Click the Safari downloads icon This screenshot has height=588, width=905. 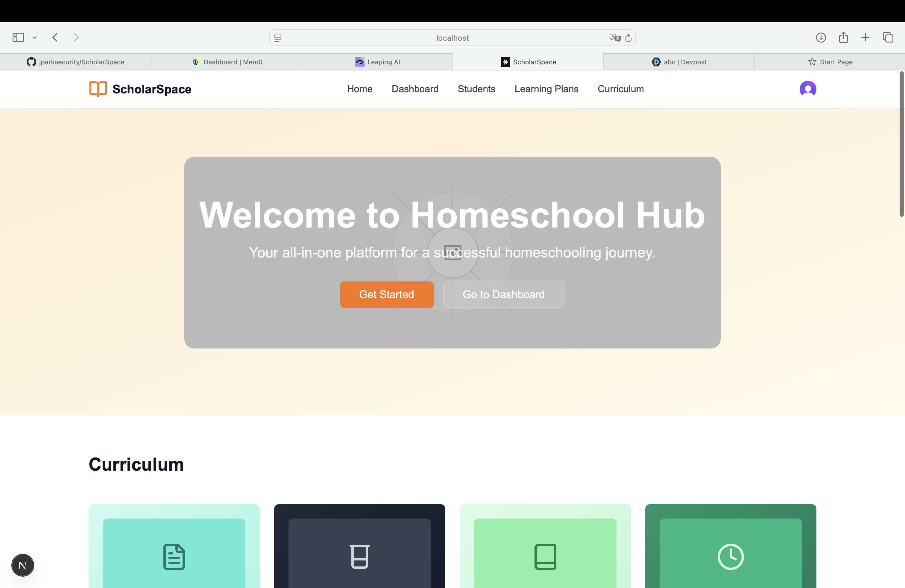(821, 37)
